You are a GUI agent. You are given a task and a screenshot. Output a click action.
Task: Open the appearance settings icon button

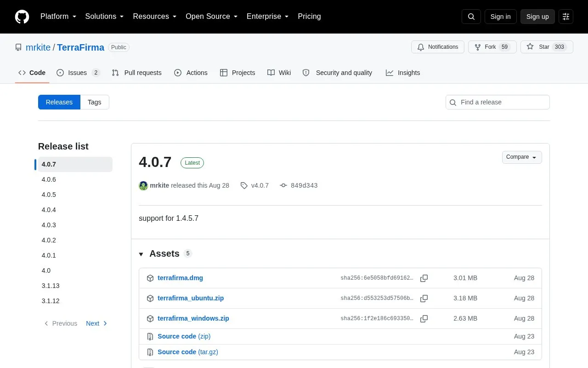click(566, 17)
